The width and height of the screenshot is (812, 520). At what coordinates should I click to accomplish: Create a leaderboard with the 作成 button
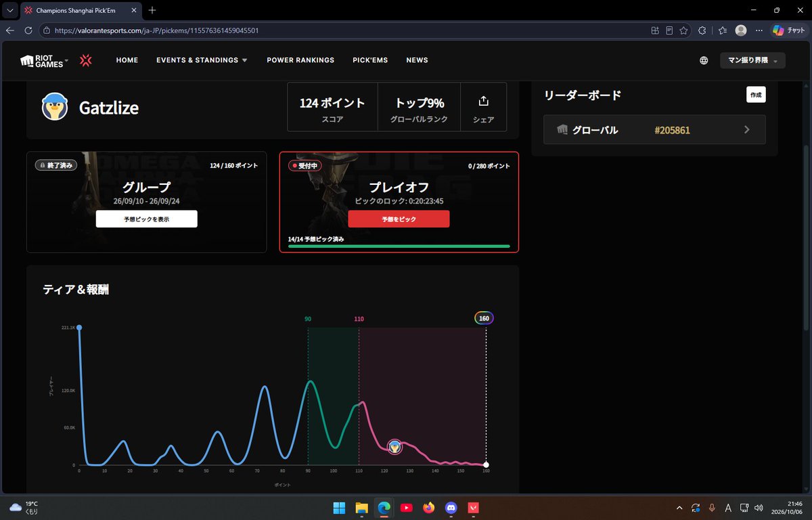(756, 95)
